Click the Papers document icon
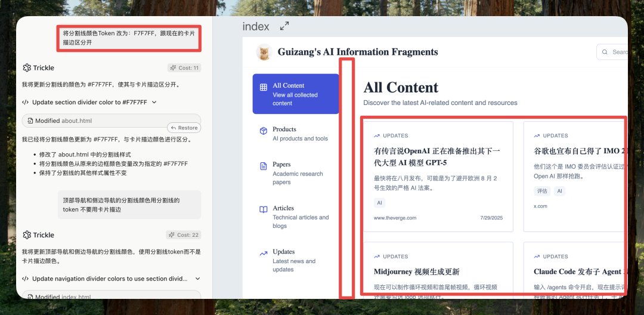 (264, 166)
